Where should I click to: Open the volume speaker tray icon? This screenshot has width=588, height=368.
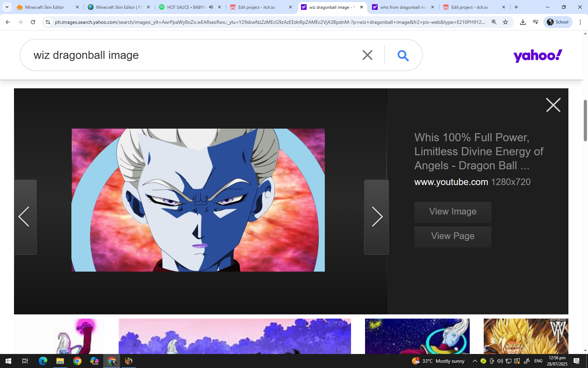[x=500, y=361]
